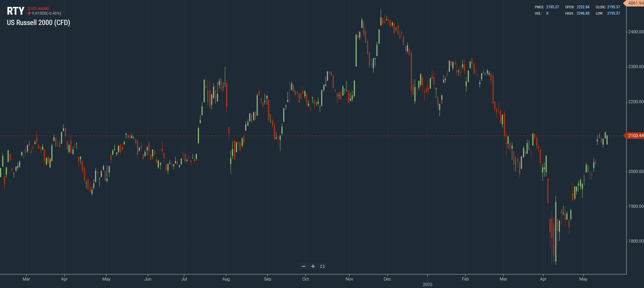Click the Dec label on time axis
The image size is (644, 288).
(387, 279)
